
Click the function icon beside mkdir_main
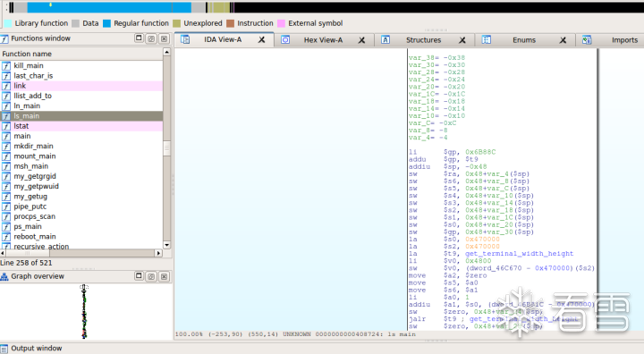tap(6, 147)
